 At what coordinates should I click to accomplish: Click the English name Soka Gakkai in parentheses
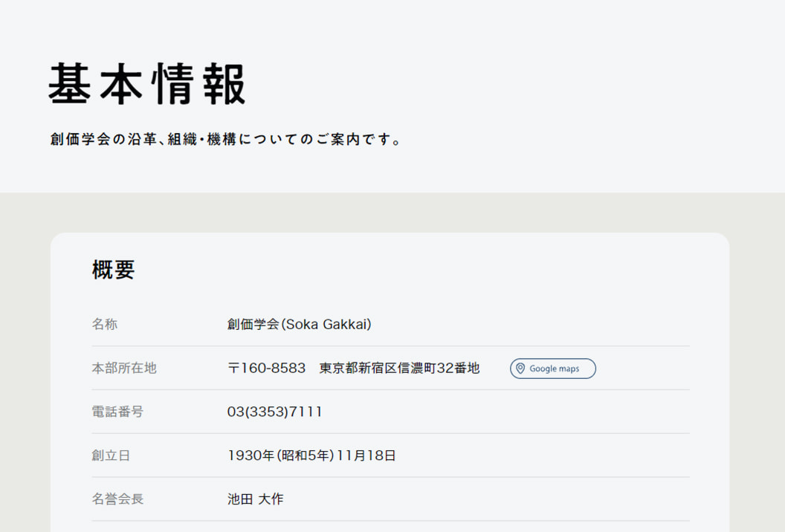(x=326, y=325)
